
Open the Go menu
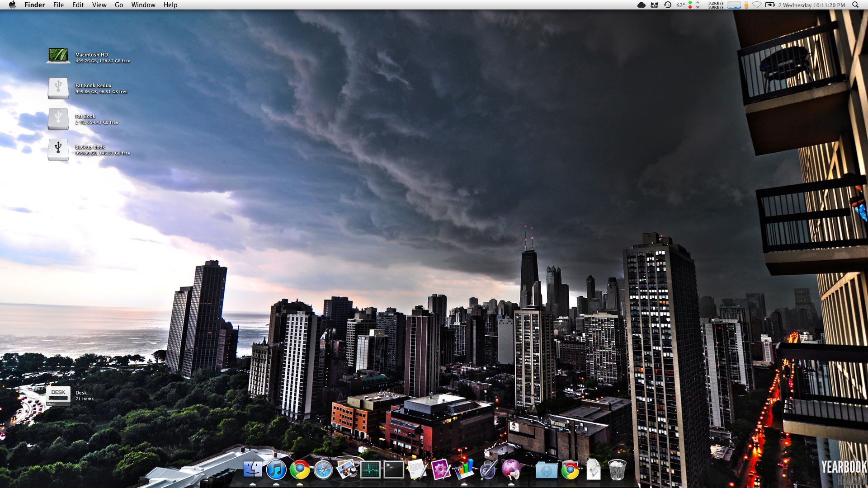(x=119, y=5)
